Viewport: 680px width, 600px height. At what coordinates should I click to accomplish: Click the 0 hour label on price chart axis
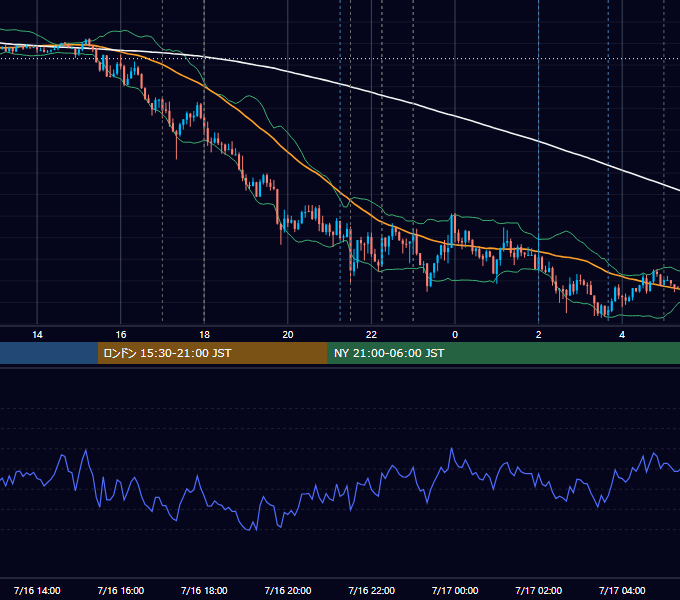click(x=455, y=335)
